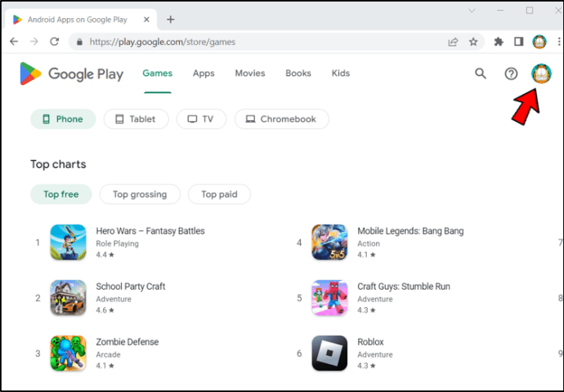Open the Chrome extensions puzzle icon
564x392 pixels.
tap(499, 42)
